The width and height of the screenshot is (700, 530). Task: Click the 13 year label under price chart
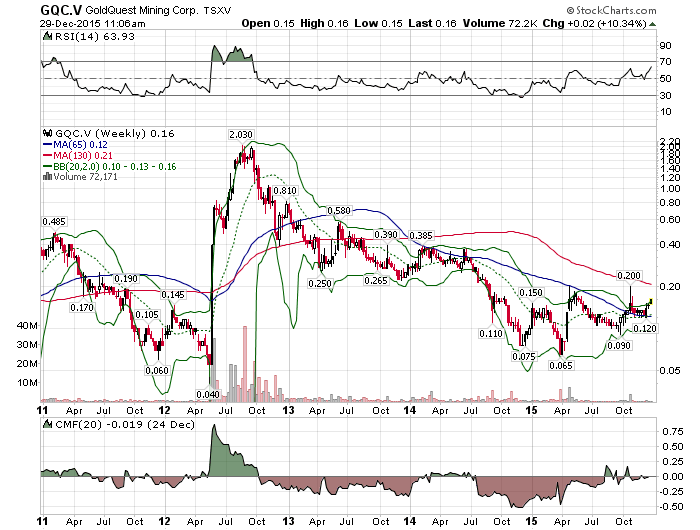pyautogui.click(x=288, y=409)
